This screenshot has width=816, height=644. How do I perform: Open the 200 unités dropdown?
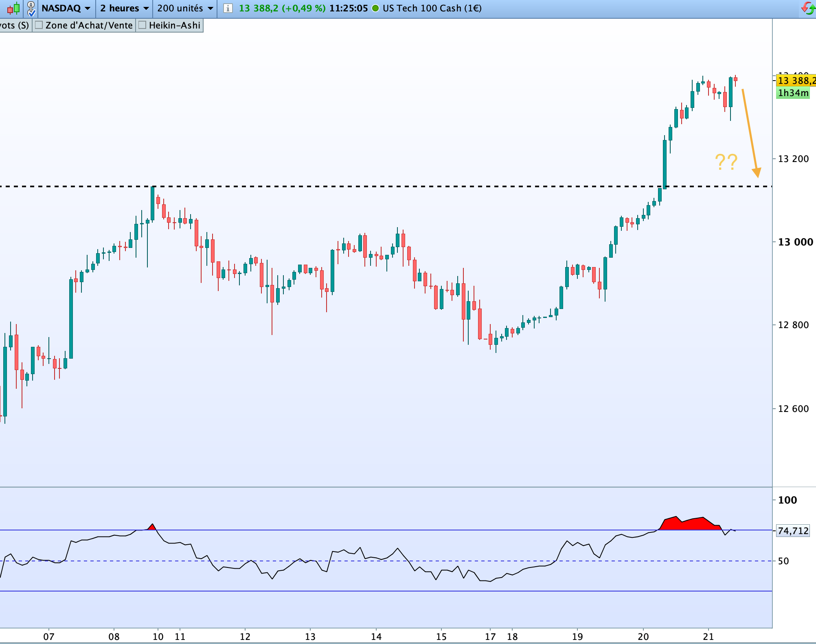pyautogui.click(x=185, y=8)
